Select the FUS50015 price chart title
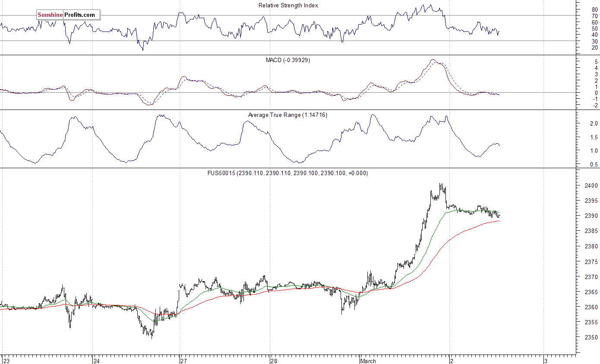The image size is (600, 364). pos(287,173)
